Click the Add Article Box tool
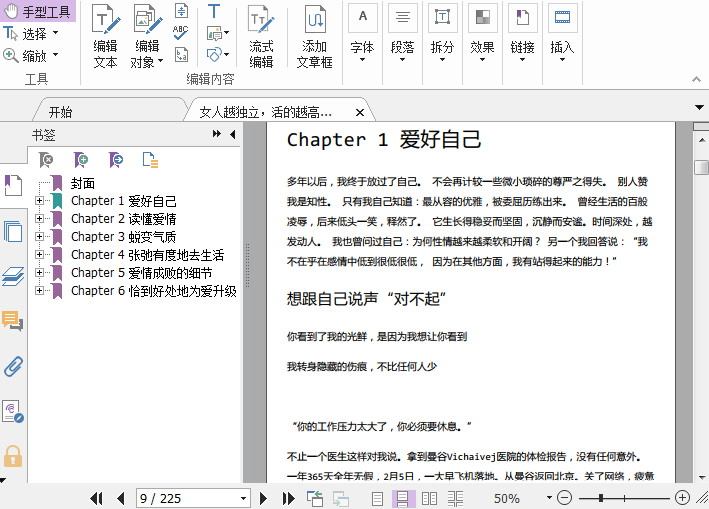 click(x=314, y=37)
